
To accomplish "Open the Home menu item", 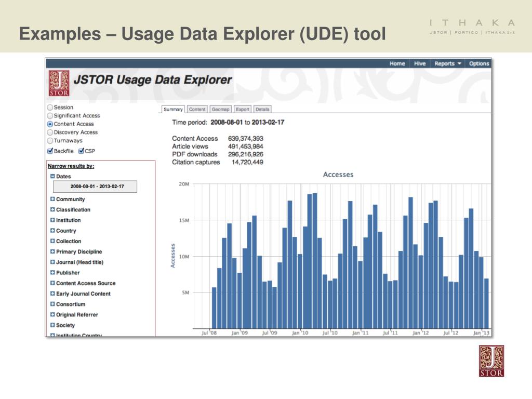I will tap(397, 63).
